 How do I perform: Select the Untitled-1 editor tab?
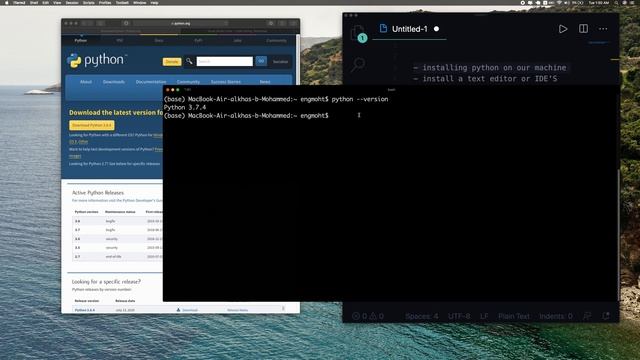[x=409, y=29]
